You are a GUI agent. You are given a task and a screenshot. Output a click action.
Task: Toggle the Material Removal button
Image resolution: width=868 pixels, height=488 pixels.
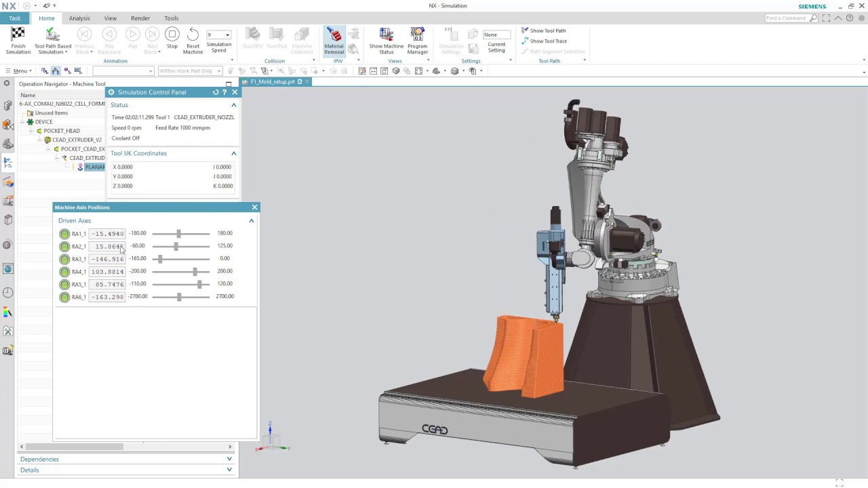334,41
